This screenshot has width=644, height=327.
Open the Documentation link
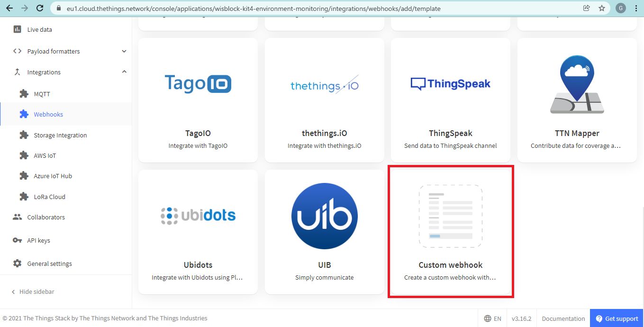tap(563, 318)
